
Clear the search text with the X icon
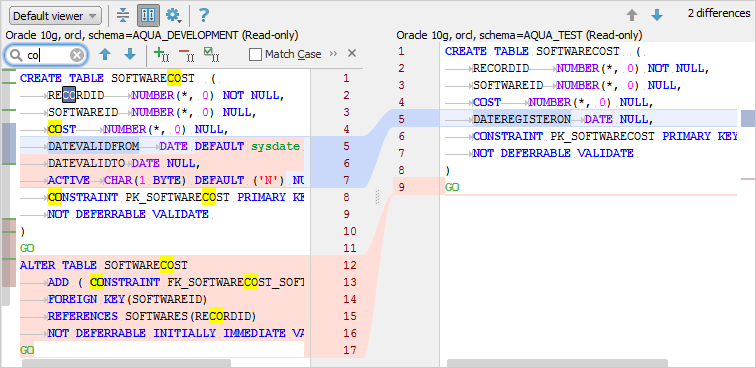[x=77, y=55]
